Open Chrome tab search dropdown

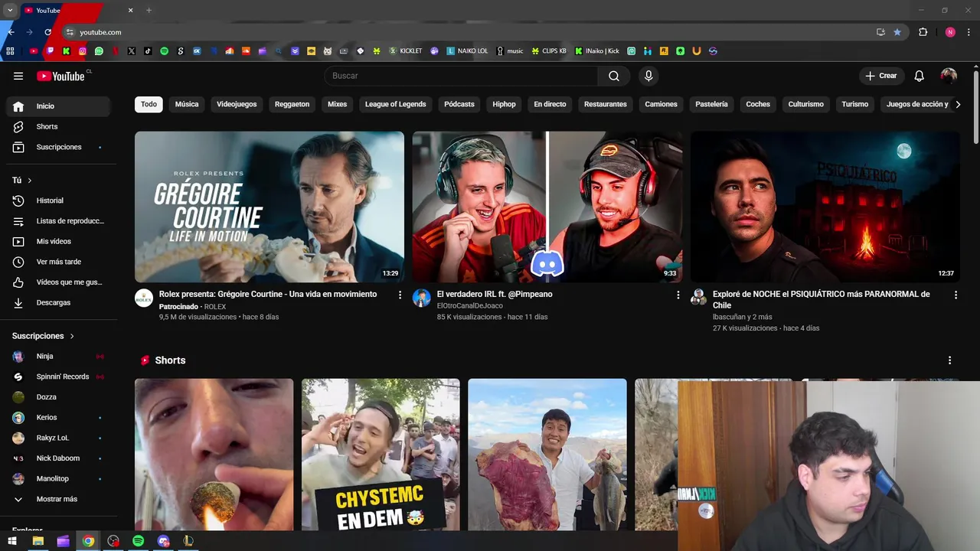tap(10, 10)
